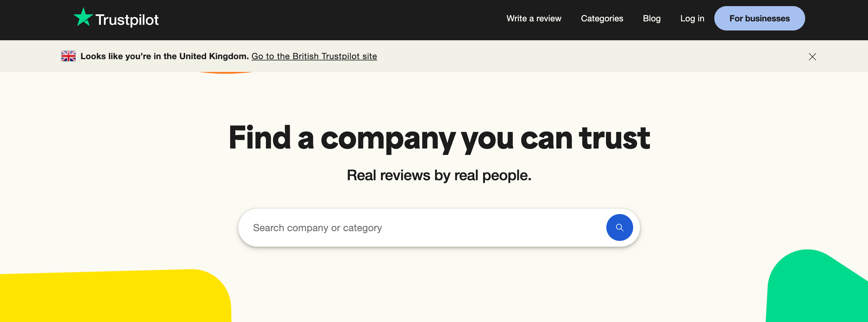
Task: Click the UK flag icon
Action: coord(68,56)
